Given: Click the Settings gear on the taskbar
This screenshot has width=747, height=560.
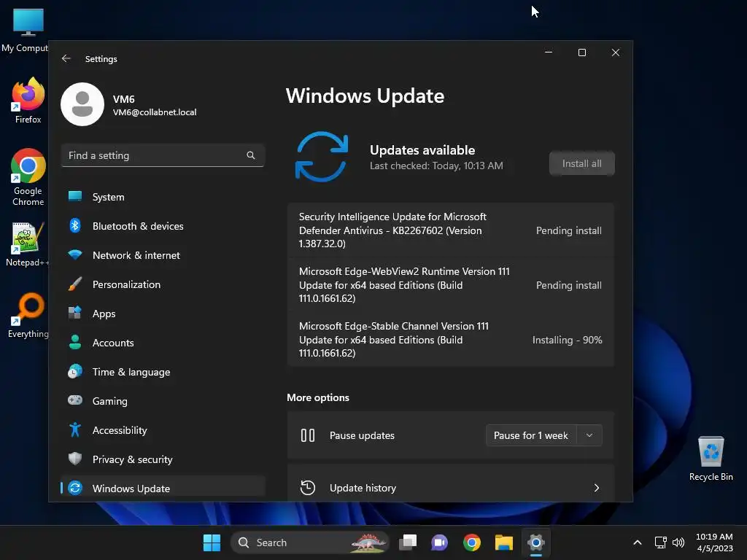Looking at the screenshot, I should (x=536, y=542).
